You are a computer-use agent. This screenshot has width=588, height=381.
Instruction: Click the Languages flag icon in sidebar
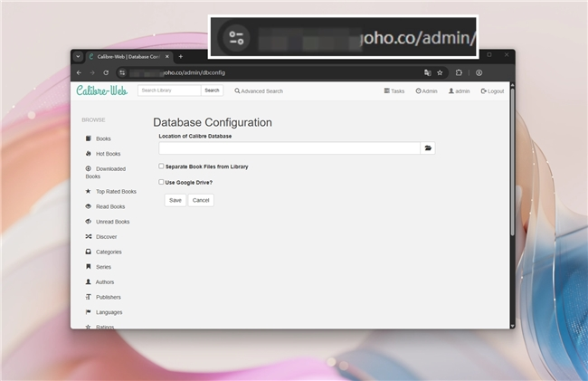[88, 312]
